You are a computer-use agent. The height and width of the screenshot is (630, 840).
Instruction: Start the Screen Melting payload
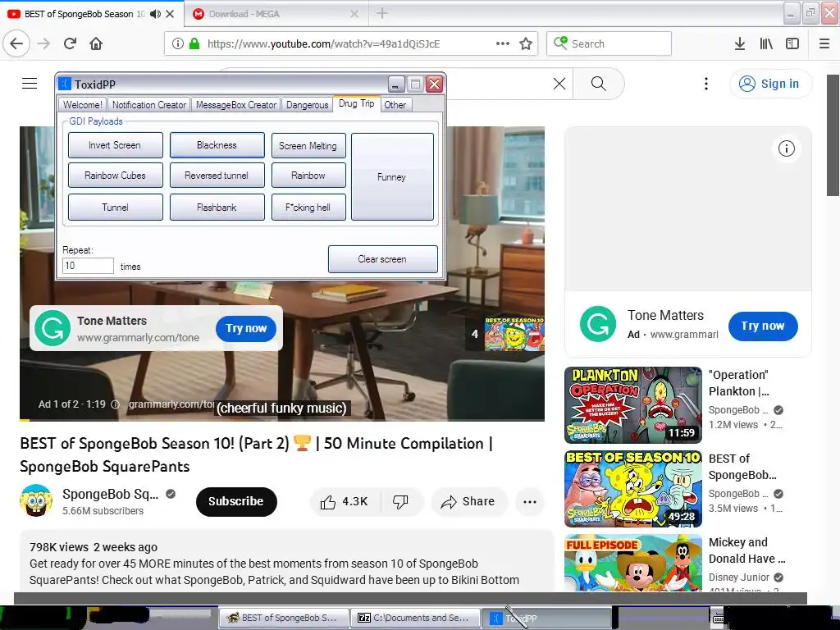308,146
